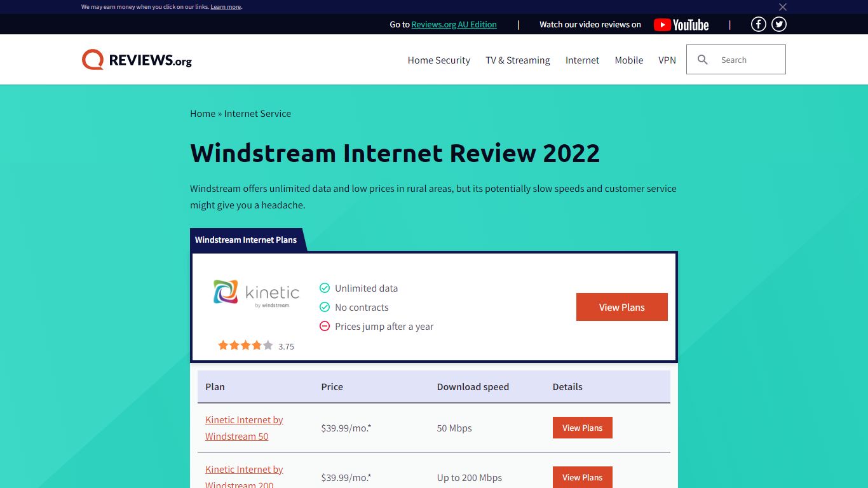
Task: Click View Plans for the 200 Mbps plan
Action: (583, 477)
